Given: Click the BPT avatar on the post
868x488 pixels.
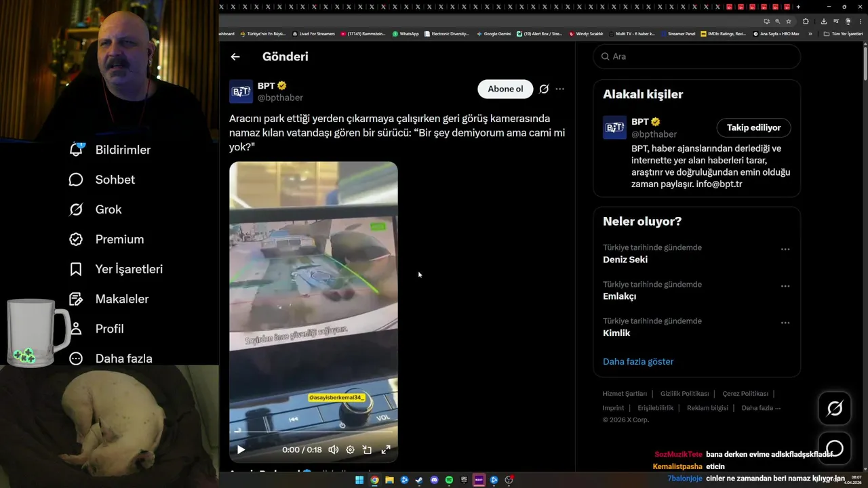Looking at the screenshot, I should [241, 91].
